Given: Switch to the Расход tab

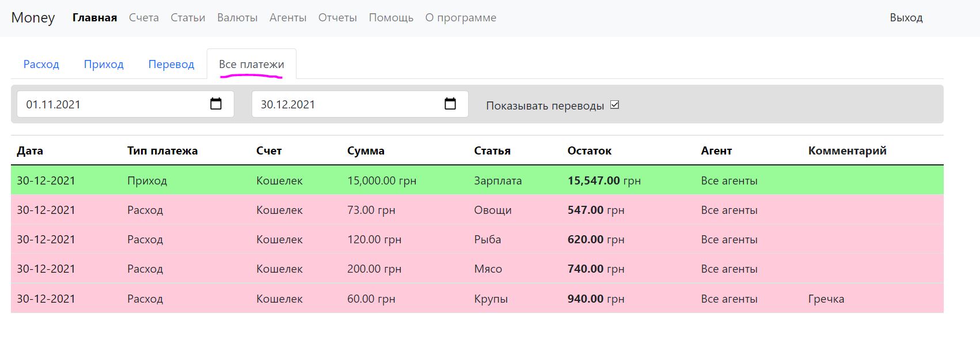Looking at the screenshot, I should tap(41, 64).
